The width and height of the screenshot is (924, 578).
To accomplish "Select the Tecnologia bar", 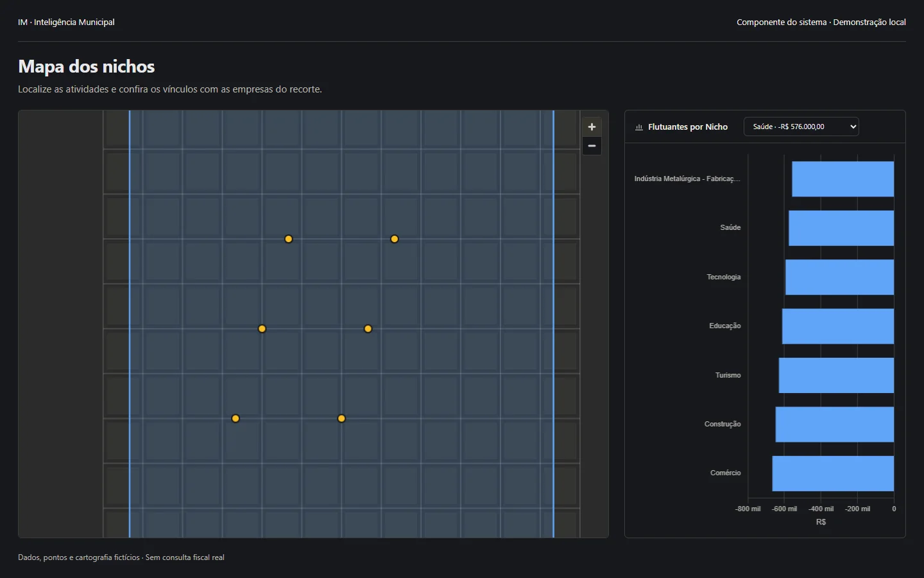I will [839, 277].
